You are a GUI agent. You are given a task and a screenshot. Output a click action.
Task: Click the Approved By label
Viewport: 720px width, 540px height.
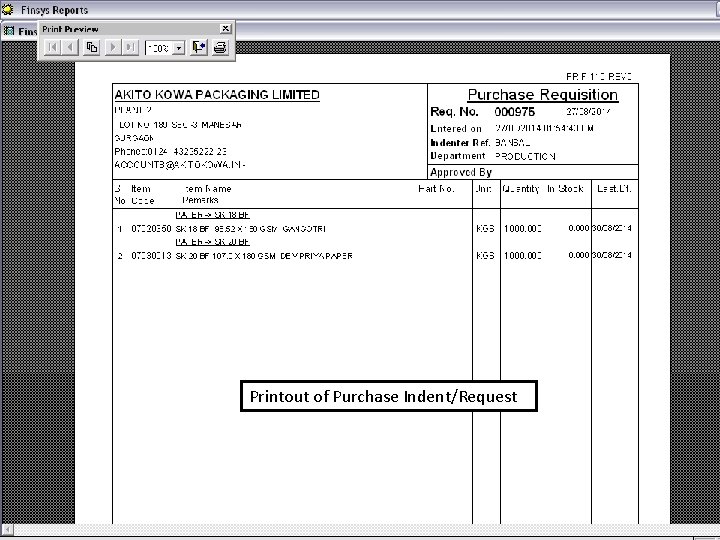[x=461, y=172]
